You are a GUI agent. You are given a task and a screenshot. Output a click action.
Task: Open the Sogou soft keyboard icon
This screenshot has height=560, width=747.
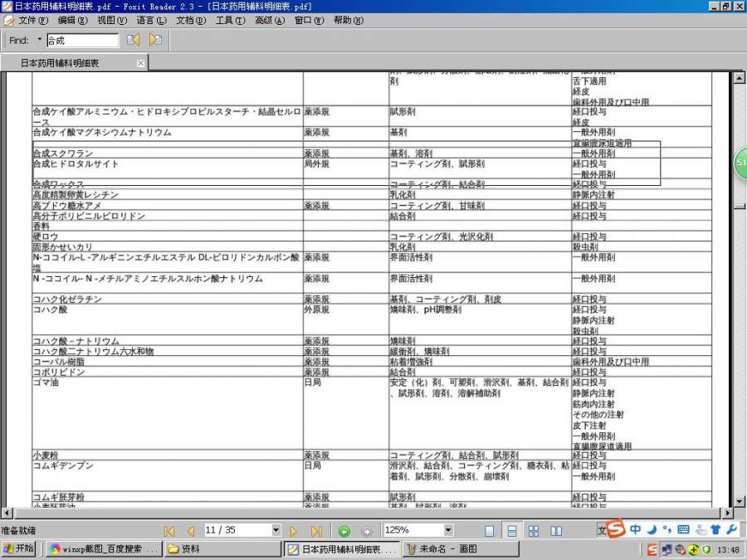tap(683, 529)
